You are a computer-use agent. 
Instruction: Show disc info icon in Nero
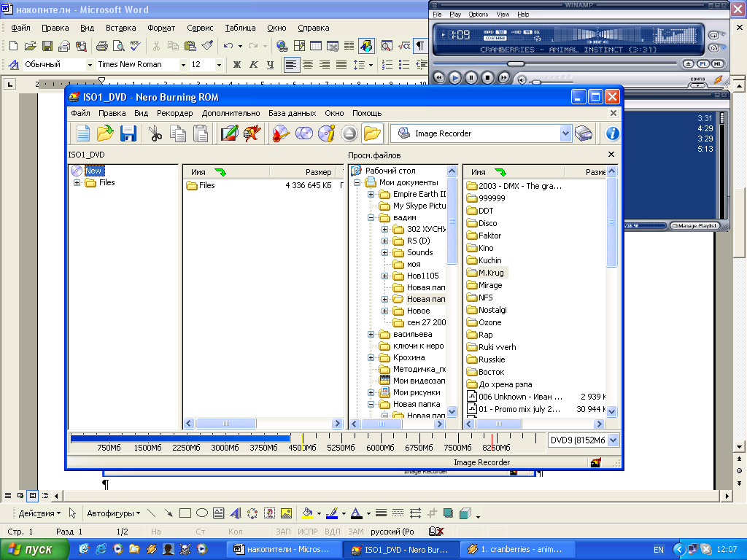pos(327,134)
